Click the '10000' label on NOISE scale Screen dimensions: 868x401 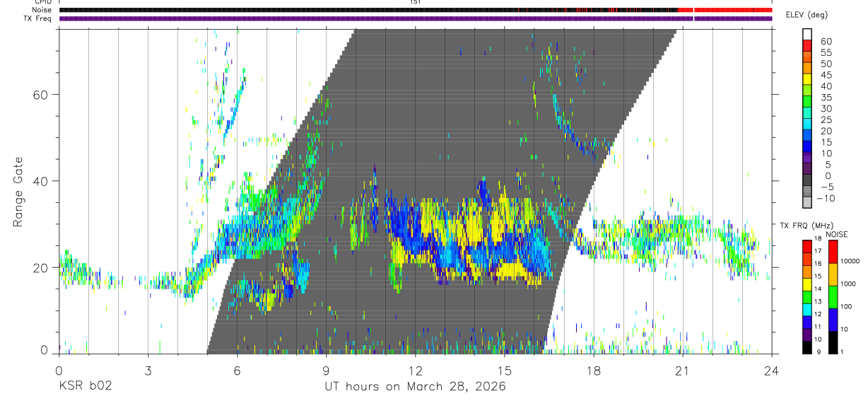click(850, 261)
